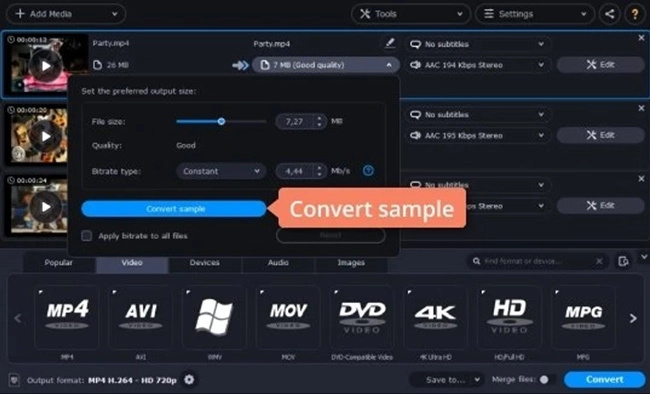This screenshot has width=650, height=394.
Task: Select the MP4 format icon
Action: (x=67, y=317)
